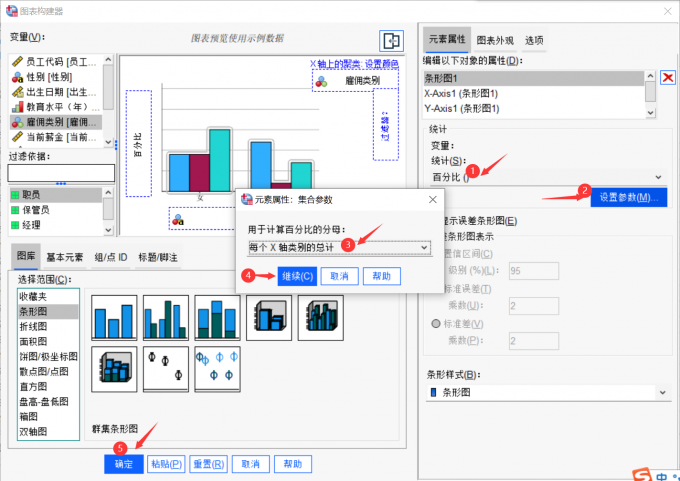Switch to the 标题/脚注 tab
This screenshot has height=481, width=680.
pos(158,257)
